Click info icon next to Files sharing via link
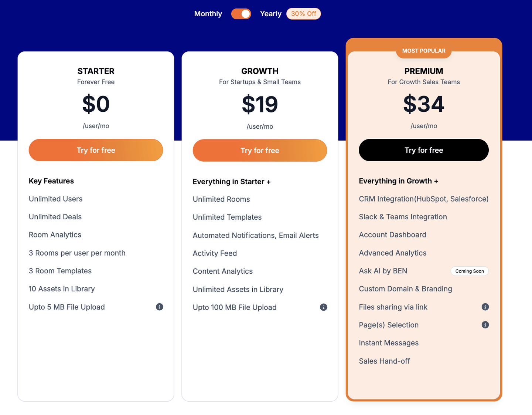The width and height of the screenshot is (532, 415). [x=485, y=307]
